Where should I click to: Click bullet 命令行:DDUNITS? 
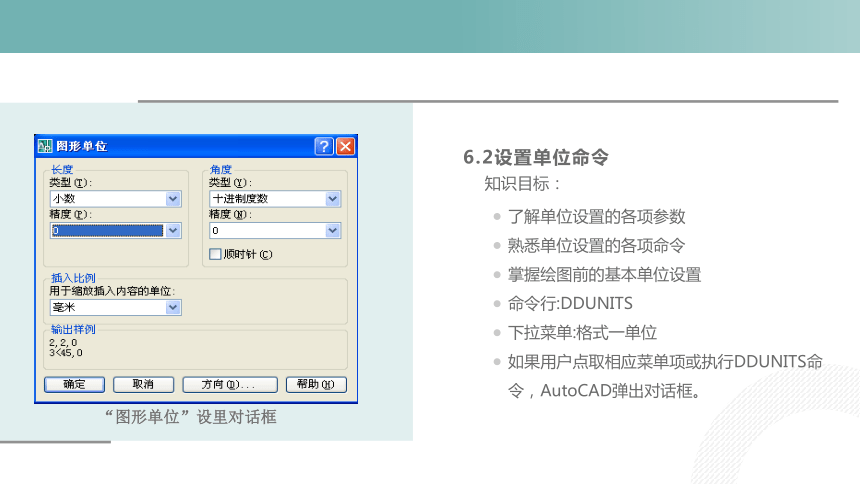pyautogui.click(x=570, y=303)
